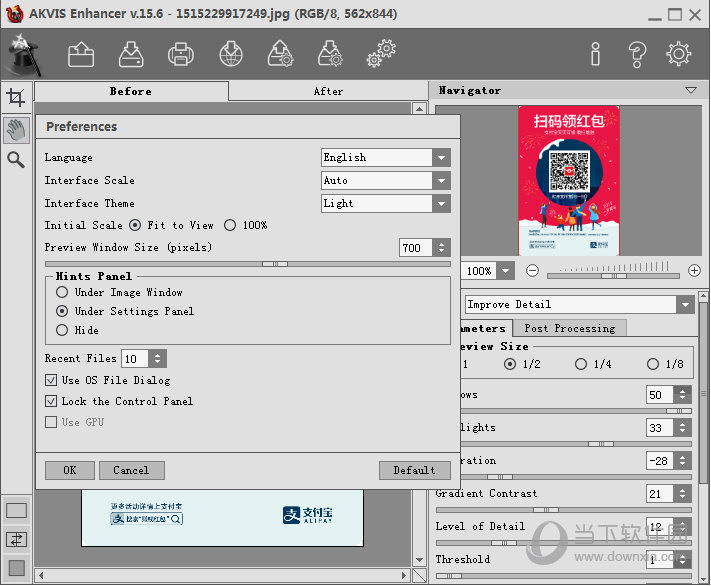Image resolution: width=711 pixels, height=586 pixels.
Task: Open Navigator 100% zoom dropdown
Action: pyautogui.click(x=506, y=271)
